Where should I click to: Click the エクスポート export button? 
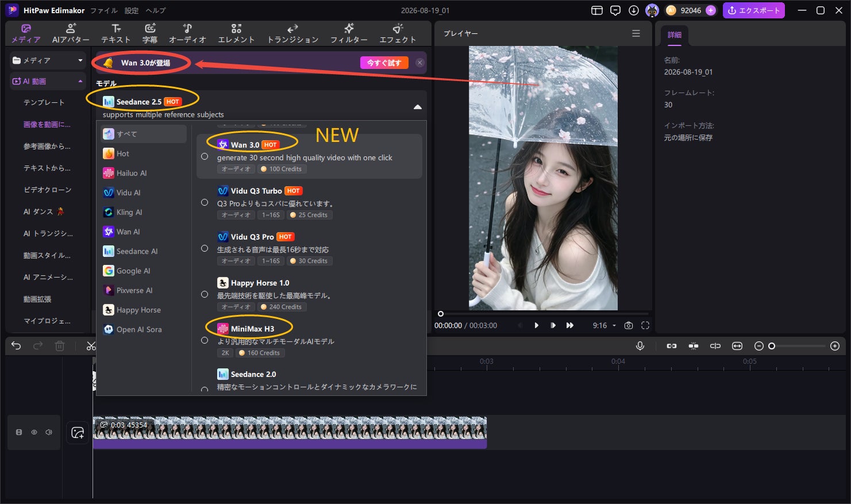click(753, 10)
